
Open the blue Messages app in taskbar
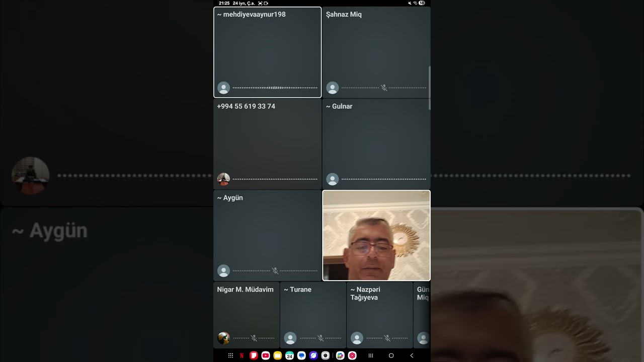tap(301, 355)
